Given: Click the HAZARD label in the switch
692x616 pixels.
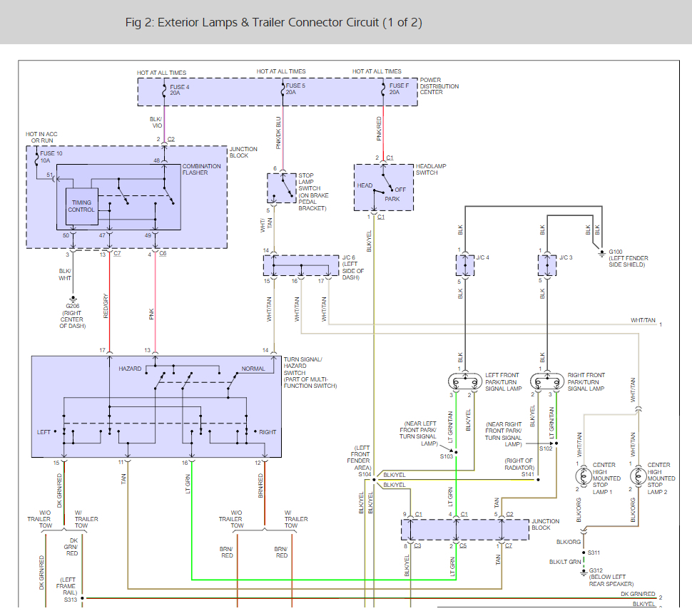Looking at the screenshot, I should (131, 369).
